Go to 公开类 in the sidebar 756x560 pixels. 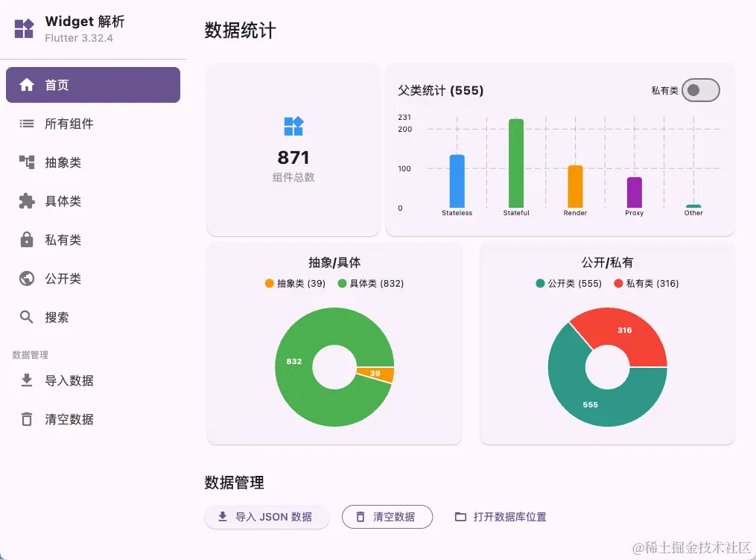point(93,279)
